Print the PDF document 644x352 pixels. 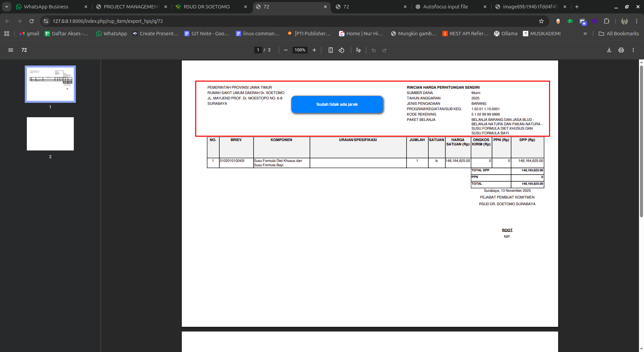(621, 50)
